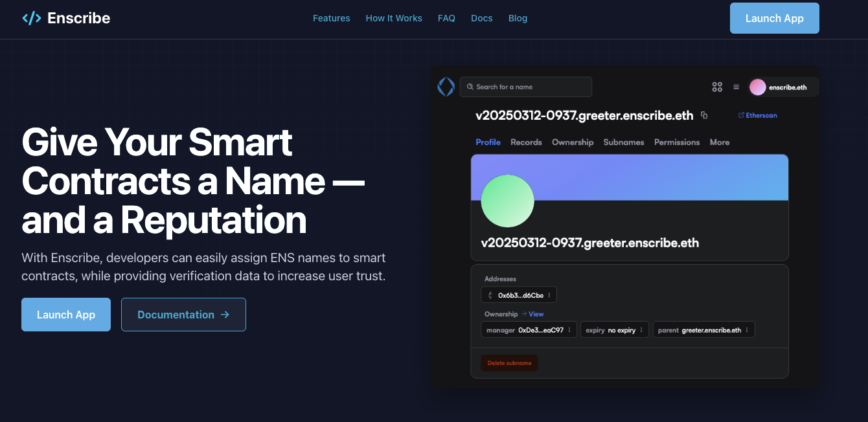Open the grid apps icon in preview
Image resolution: width=868 pixels, height=422 pixels.
point(717,87)
